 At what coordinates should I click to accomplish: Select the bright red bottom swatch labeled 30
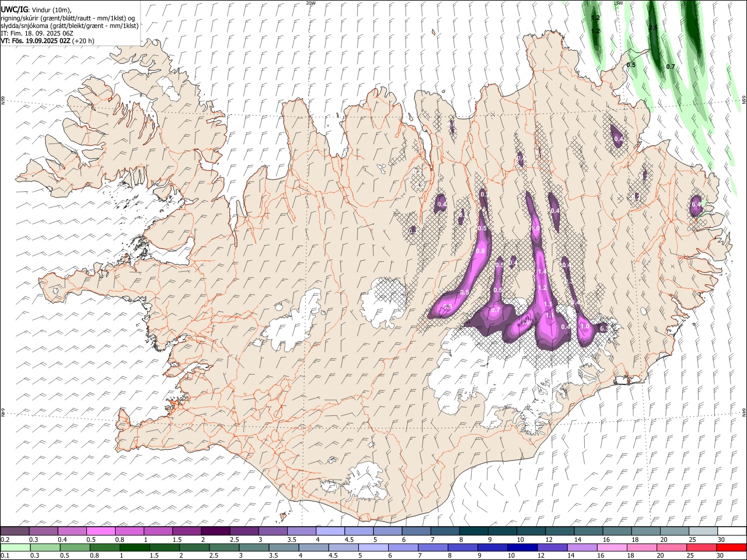pyautogui.click(x=731, y=548)
